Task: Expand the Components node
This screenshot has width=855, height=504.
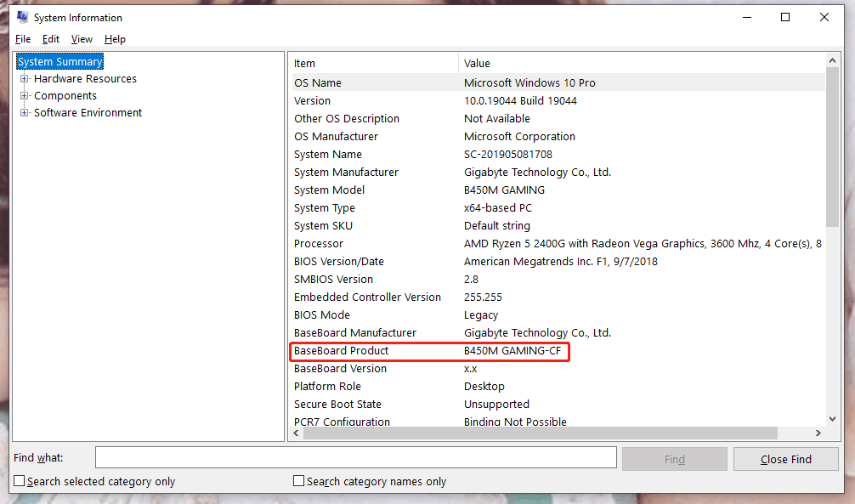Action: [25, 95]
